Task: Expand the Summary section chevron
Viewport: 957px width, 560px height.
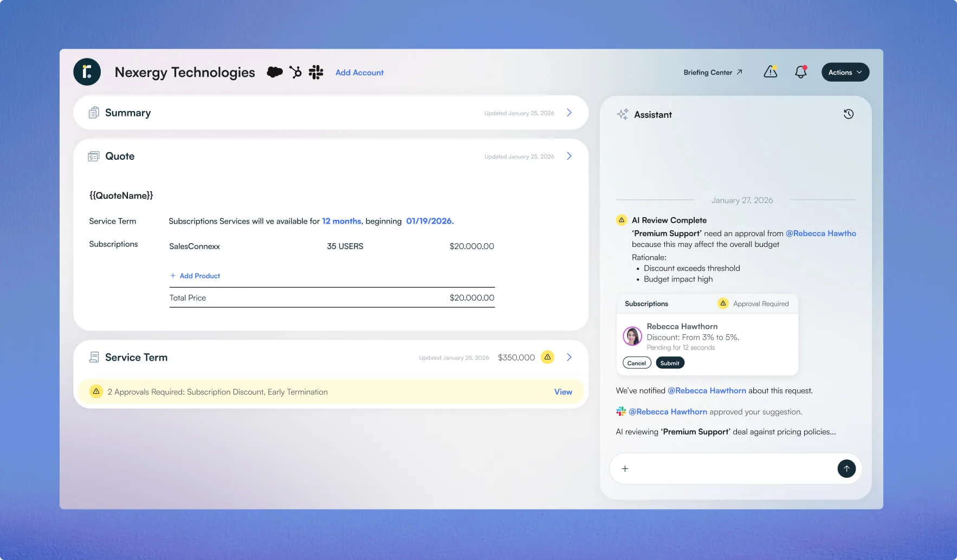Action: pos(569,113)
